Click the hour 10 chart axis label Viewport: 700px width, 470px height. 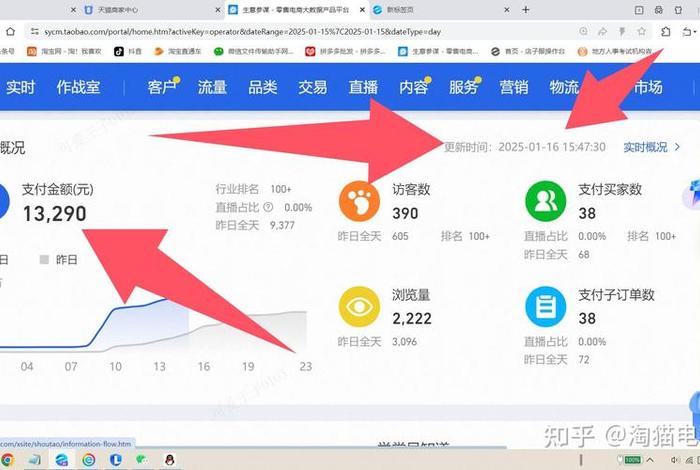click(x=116, y=367)
